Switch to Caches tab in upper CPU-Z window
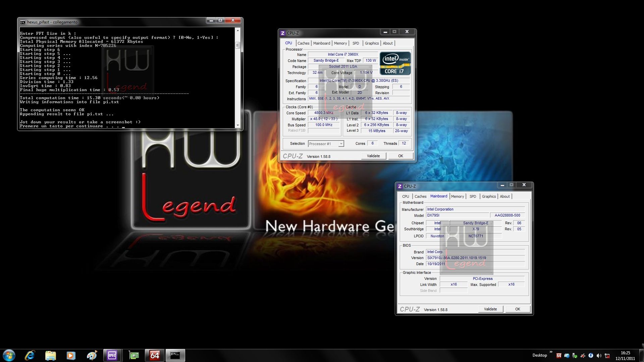The image size is (644, 362). pos(304,43)
